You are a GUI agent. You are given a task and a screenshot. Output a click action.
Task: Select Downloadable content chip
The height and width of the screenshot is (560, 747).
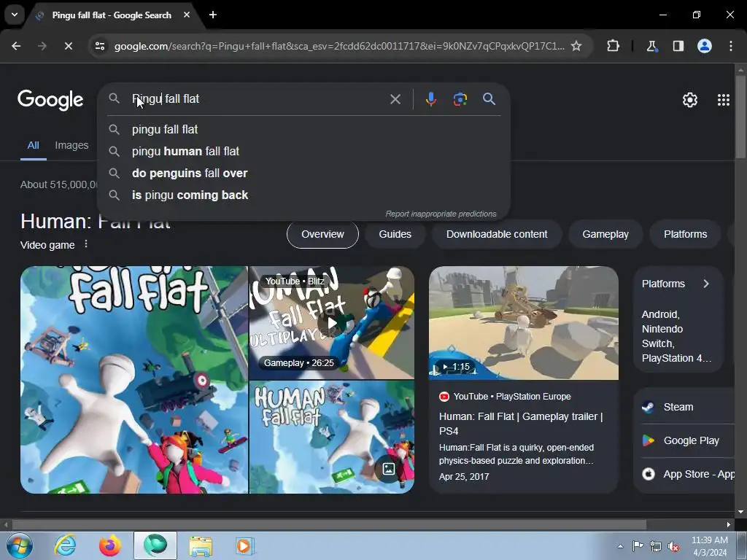pos(497,234)
